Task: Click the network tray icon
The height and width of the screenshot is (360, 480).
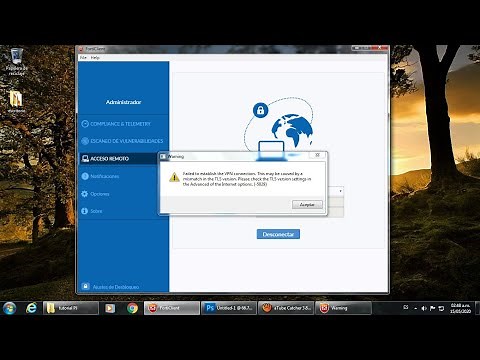Action: (441, 308)
